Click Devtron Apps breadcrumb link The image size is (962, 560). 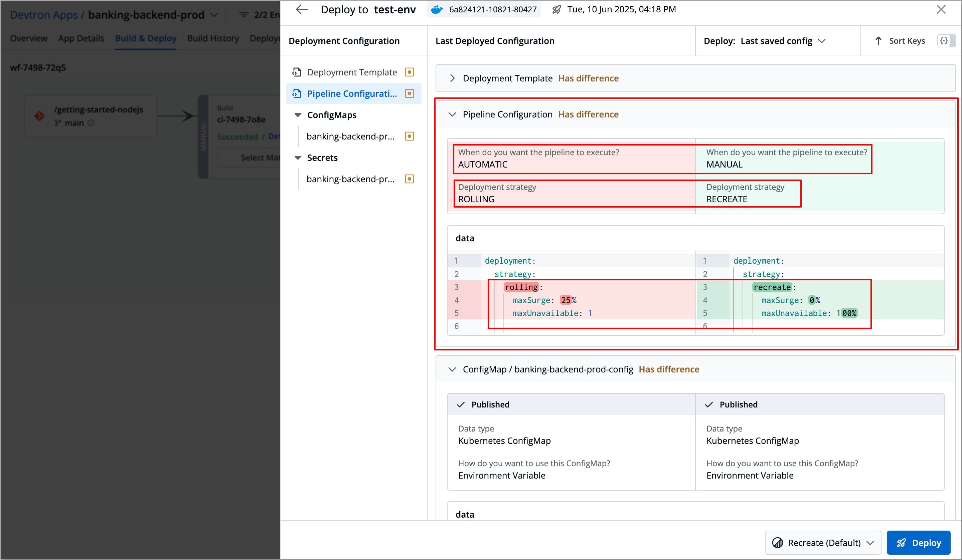(x=43, y=14)
